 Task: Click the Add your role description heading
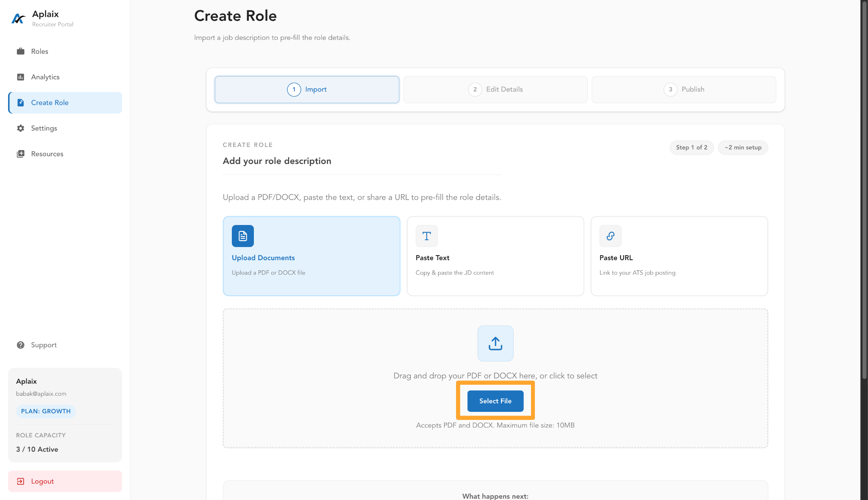pos(277,161)
